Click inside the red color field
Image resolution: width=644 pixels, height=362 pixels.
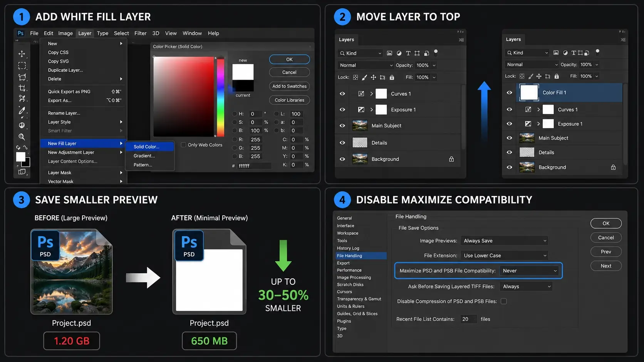tap(183, 96)
